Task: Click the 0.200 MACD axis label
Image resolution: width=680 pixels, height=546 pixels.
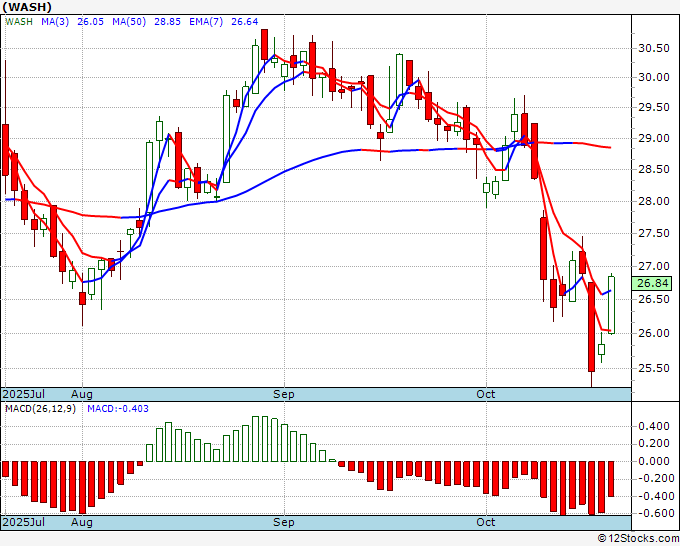Action: 654,444
